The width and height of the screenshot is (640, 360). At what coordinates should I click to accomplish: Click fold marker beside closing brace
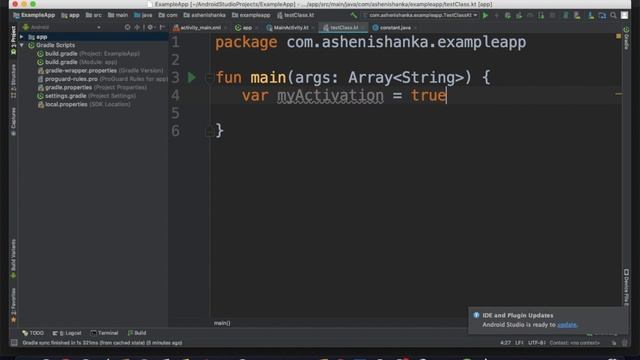209,131
